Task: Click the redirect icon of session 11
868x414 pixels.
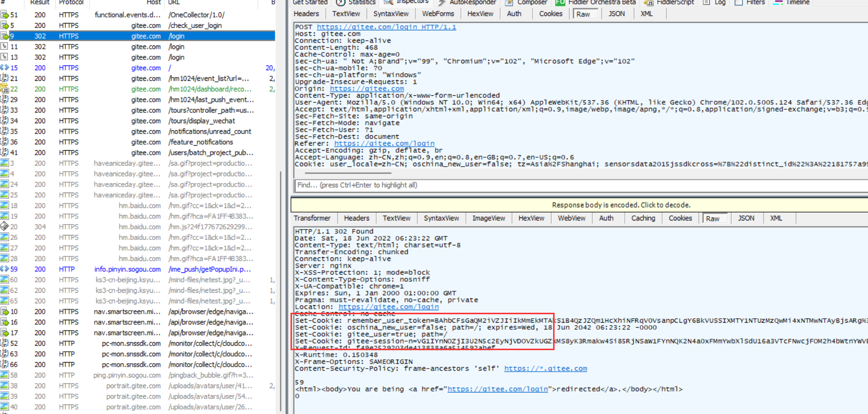Action: pyautogui.click(x=5, y=46)
